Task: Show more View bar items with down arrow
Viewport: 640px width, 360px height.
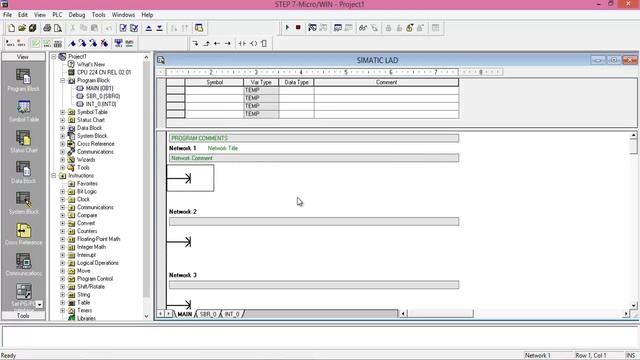Action: [39, 304]
